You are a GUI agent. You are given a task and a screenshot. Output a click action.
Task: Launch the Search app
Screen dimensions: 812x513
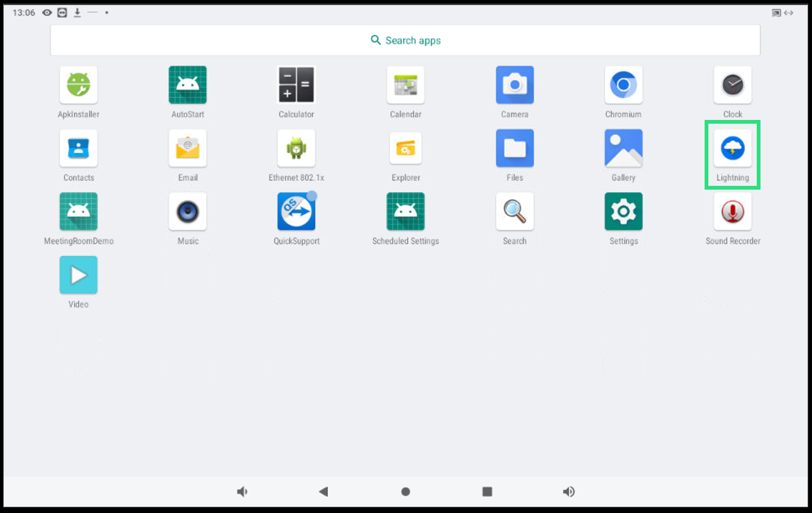[x=515, y=212]
